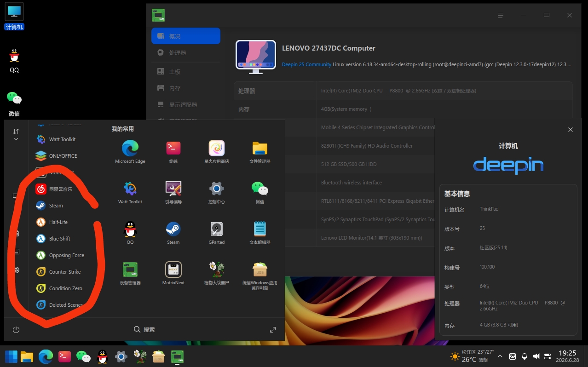
Task: Switch to the 处理器 tab
Action: (x=186, y=53)
